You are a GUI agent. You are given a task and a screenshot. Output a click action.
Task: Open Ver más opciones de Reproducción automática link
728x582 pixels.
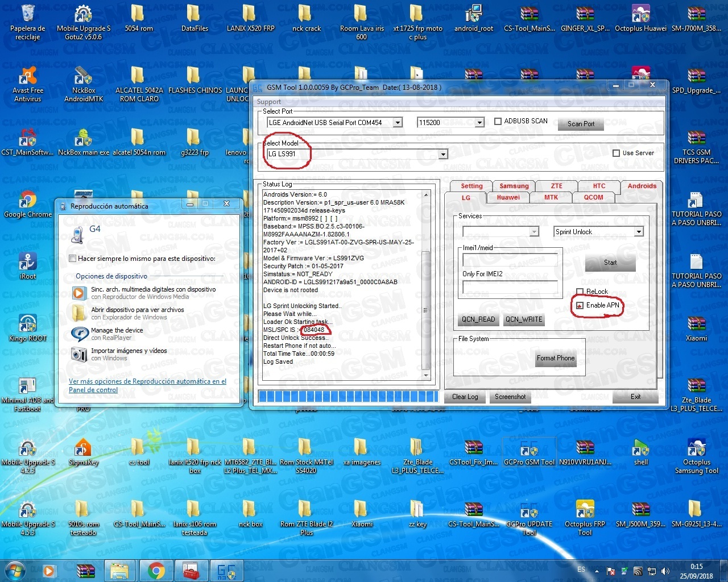tap(147, 385)
